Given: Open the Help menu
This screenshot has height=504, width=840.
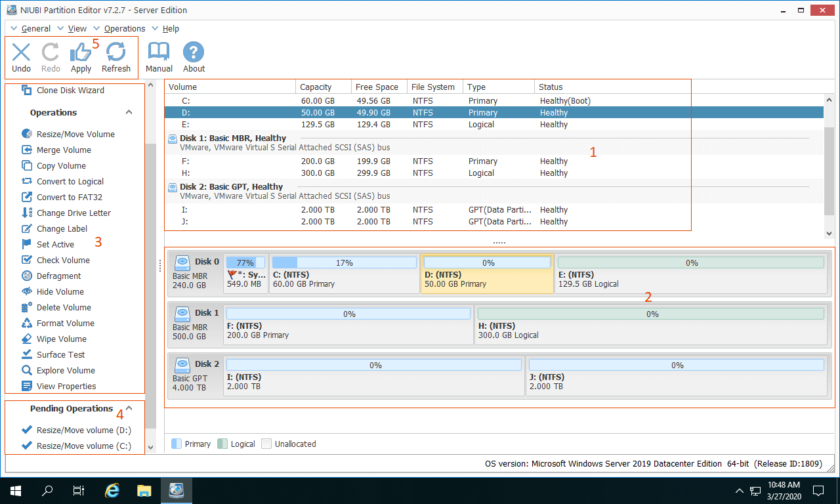Looking at the screenshot, I should click(x=171, y=29).
